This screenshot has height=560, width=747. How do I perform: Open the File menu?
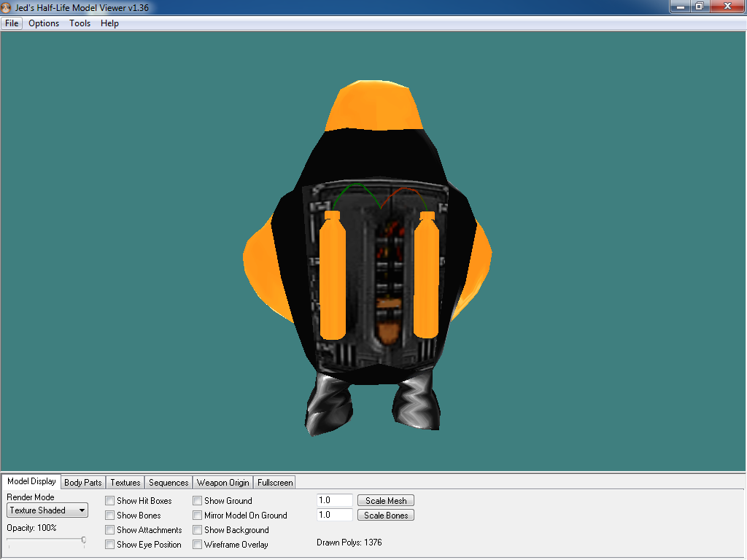point(12,23)
